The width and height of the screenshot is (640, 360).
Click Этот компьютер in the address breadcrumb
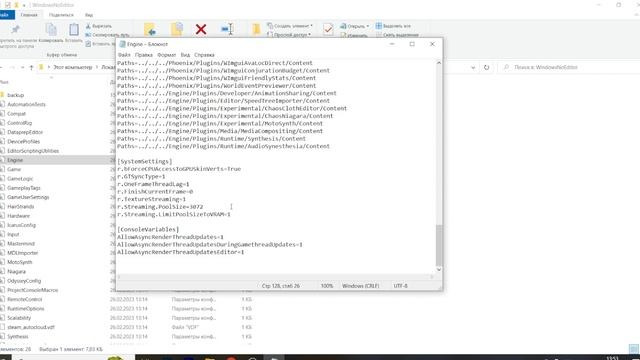point(73,67)
